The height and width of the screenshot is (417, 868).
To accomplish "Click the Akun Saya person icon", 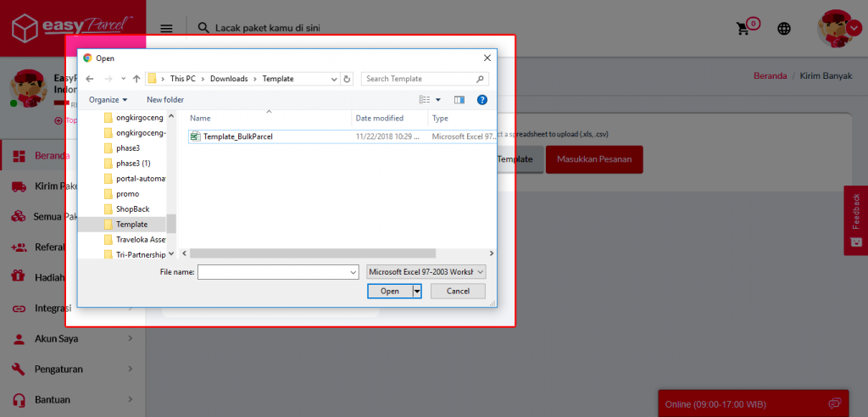I will (x=19, y=338).
